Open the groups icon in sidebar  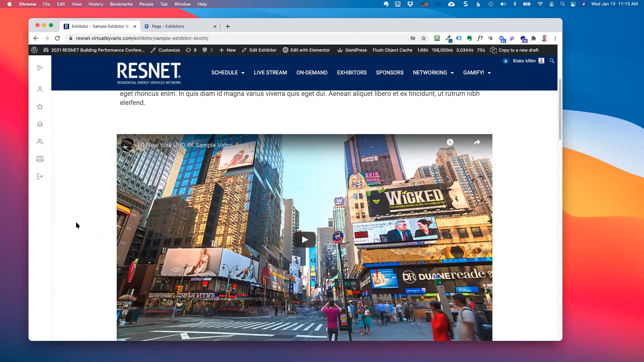click(40, 159)
